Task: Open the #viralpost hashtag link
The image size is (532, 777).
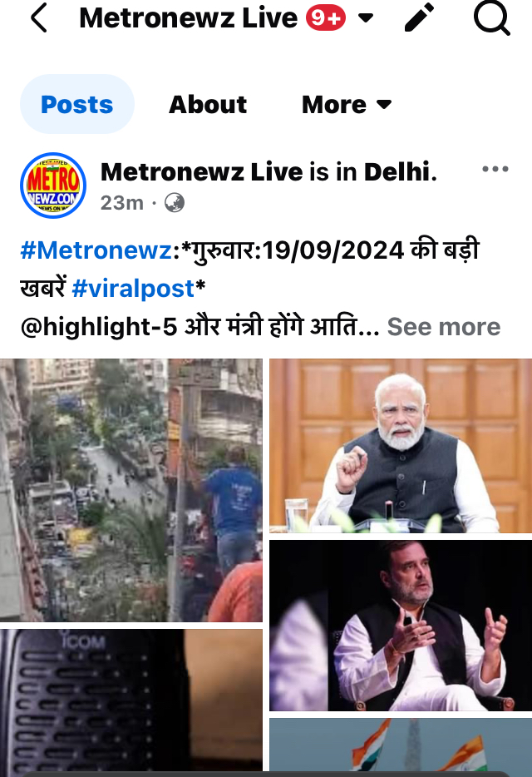Action: pyautogui.click(x=133, y=289)
